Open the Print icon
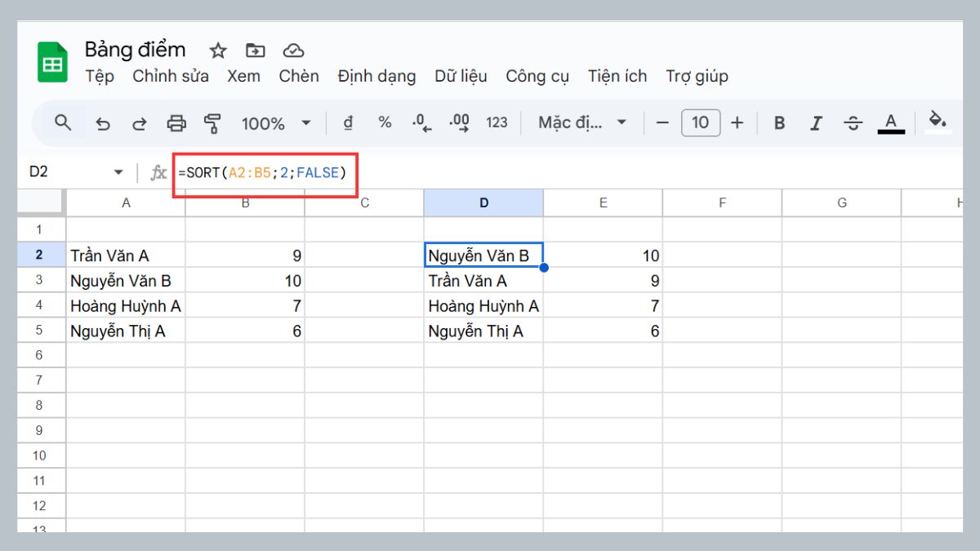 [x=175, y=122]
